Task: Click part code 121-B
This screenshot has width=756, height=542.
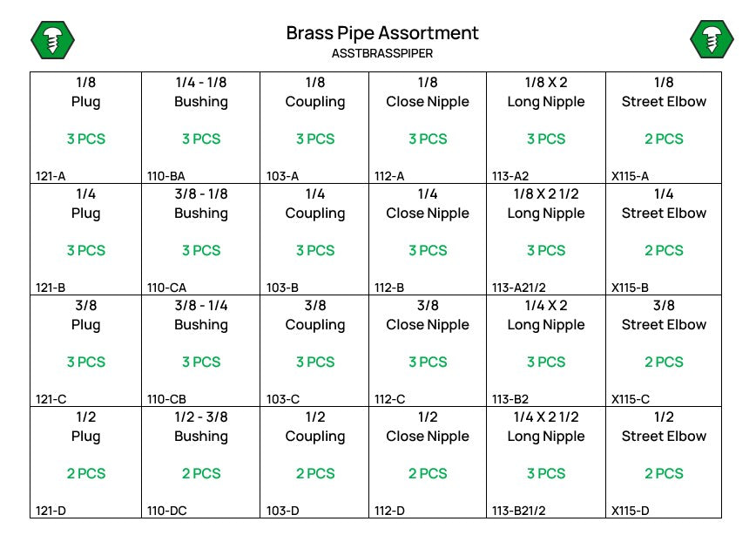Action: [51, 288]
